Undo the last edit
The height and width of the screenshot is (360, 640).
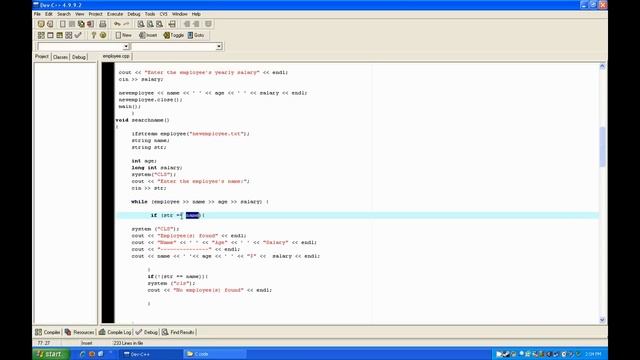[117, 24]
